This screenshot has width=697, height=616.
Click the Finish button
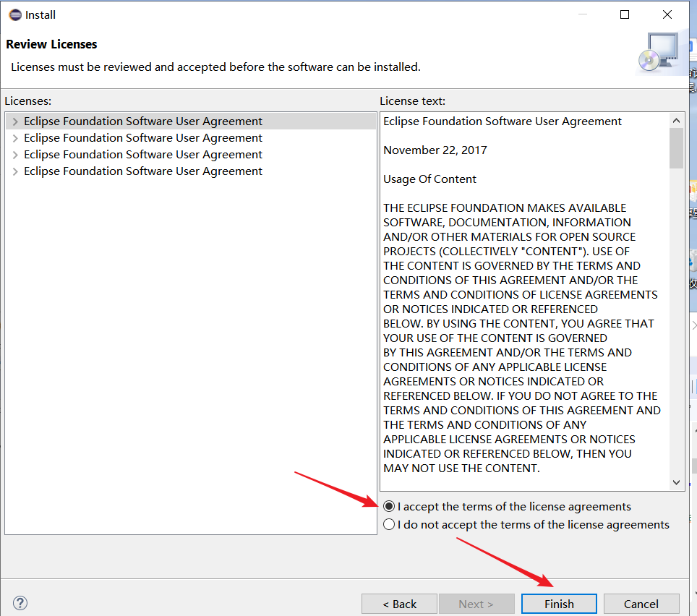[x=559, y=604]
